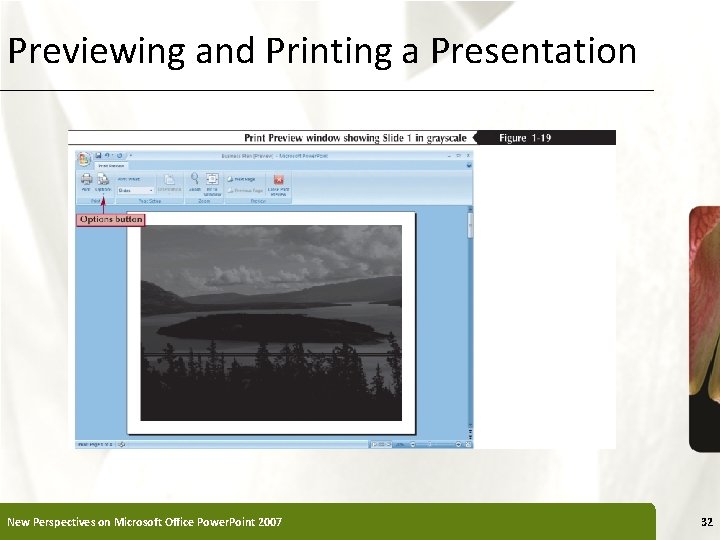Screen dimensions: 720x540
Task: Open the Customize Quick Access Toolbar arrow
Action: tap(130, 156)
